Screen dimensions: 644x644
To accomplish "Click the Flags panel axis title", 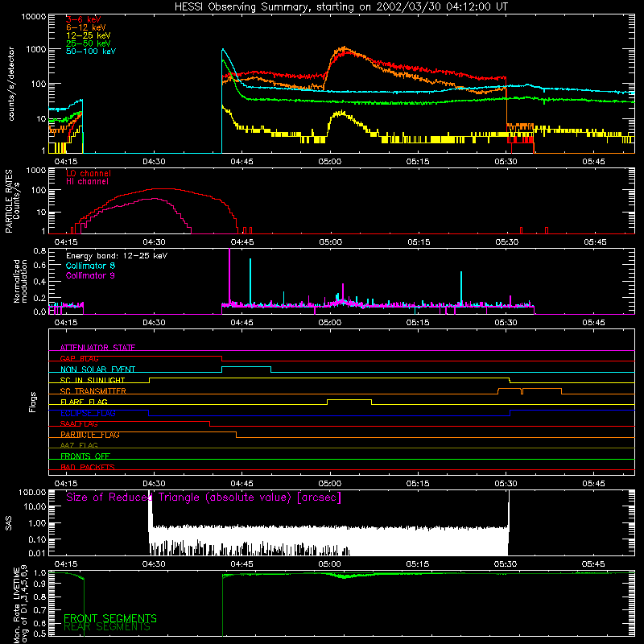I will coord(33,402).
